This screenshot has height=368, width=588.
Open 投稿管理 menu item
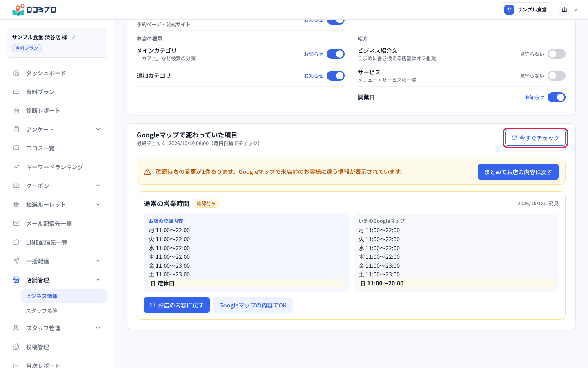[x=57, y=347]
